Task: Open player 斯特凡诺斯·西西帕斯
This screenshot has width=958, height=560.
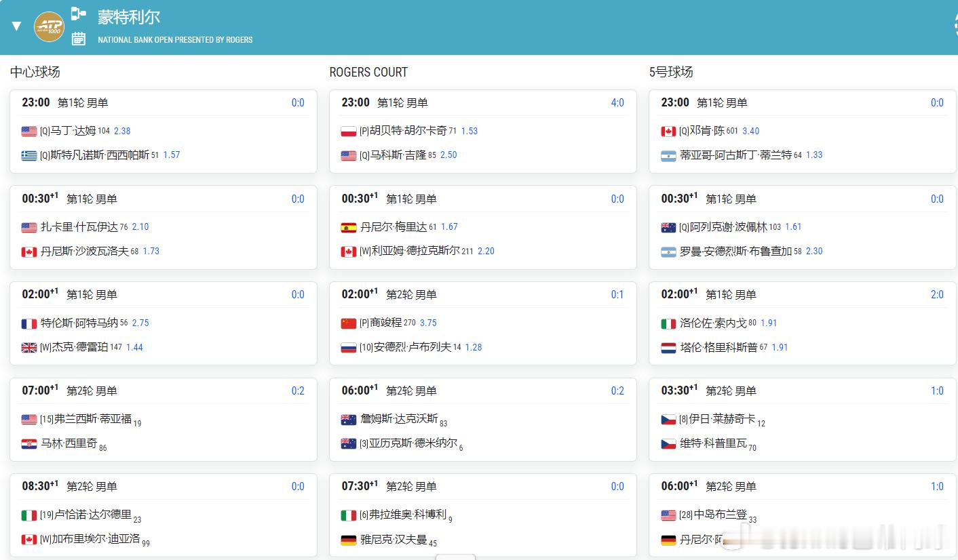Action: point(100,155)
